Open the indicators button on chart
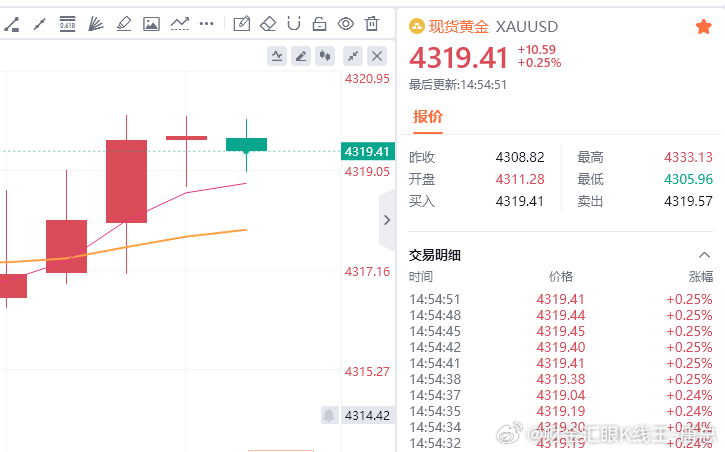Image resolution: width=725 pixels, height=452 pixels. pos(277,56)
